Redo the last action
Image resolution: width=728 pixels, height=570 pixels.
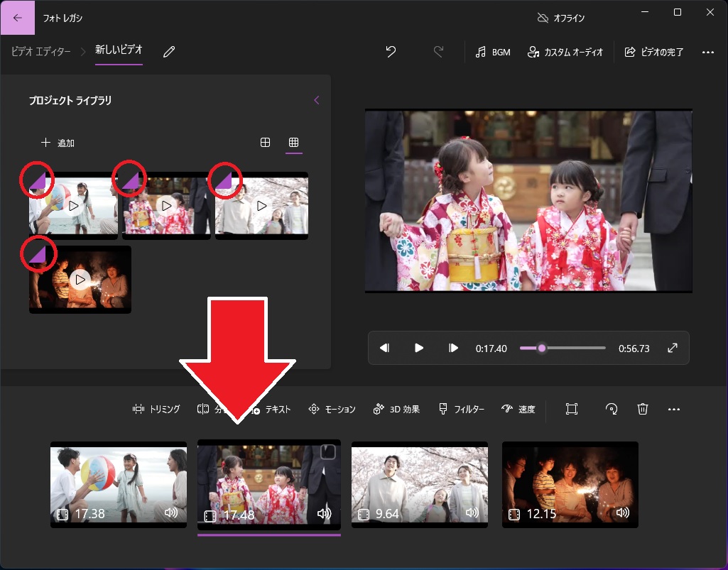tap(438, 52)
